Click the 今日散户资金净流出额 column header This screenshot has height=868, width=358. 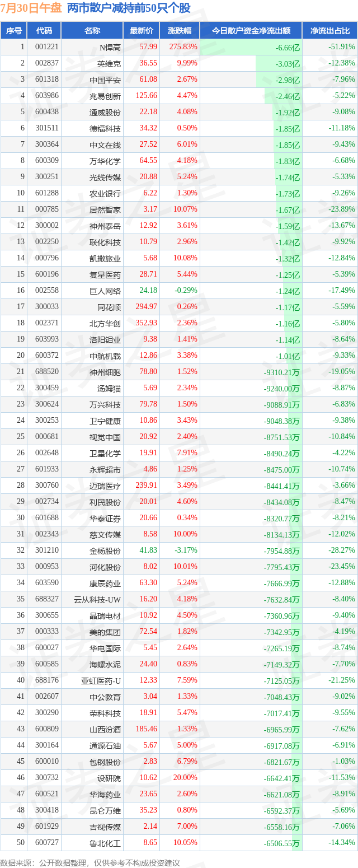[x=251, y=31]
